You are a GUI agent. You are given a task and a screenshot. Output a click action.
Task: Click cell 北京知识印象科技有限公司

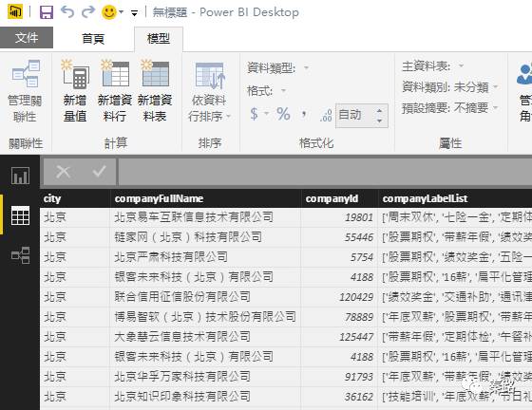point(205,397)
